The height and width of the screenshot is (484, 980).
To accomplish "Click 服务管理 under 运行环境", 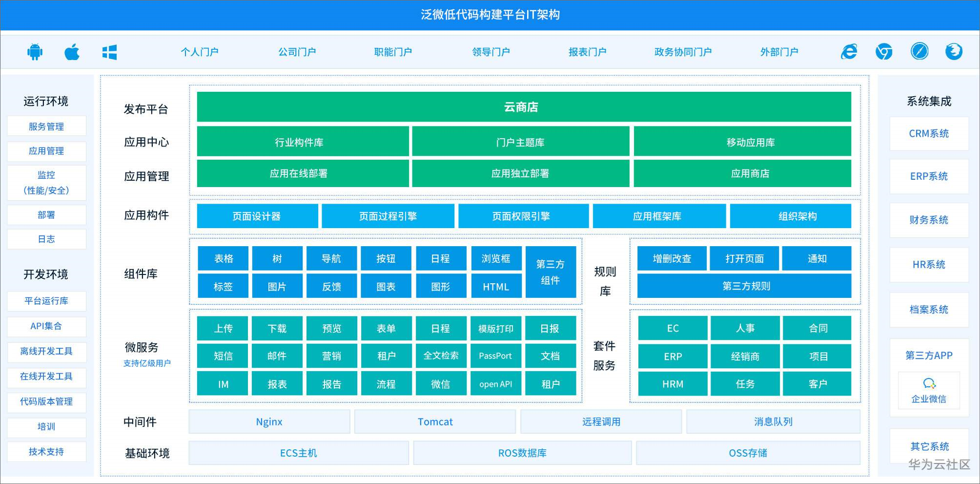I will (46, 126).
